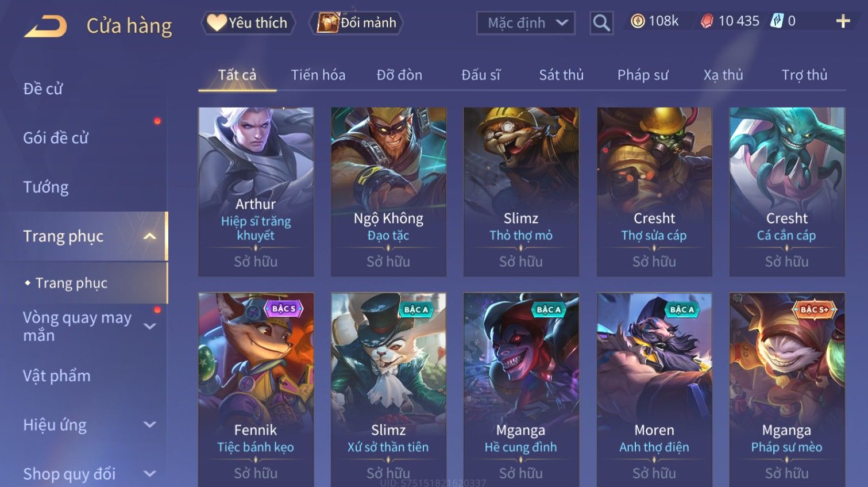The height and width of the screenshot is (487, 868).
Task: Expand the Hiệu ứng sidebar section
Action: pyautogui.click(x=150, y=425)
